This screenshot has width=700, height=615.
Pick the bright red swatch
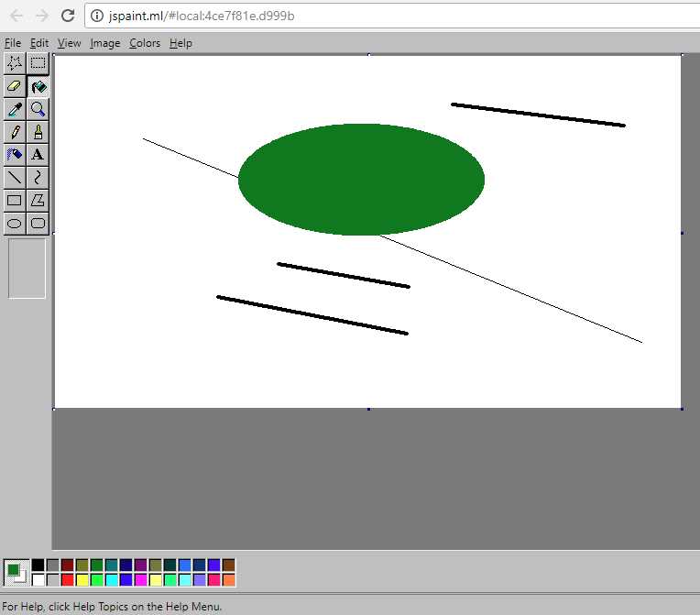click(68, 580)
